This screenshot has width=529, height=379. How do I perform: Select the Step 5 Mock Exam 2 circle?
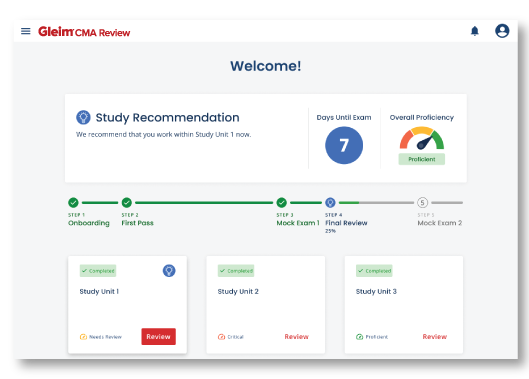tap(422, 202)
